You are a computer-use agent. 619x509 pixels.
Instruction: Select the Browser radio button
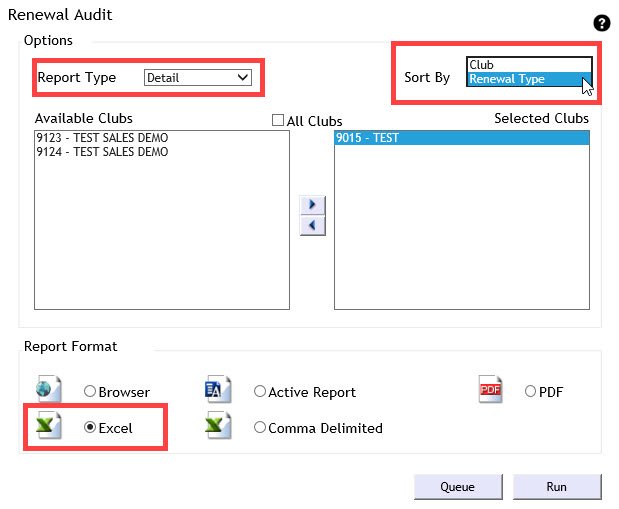coord(90,392)
